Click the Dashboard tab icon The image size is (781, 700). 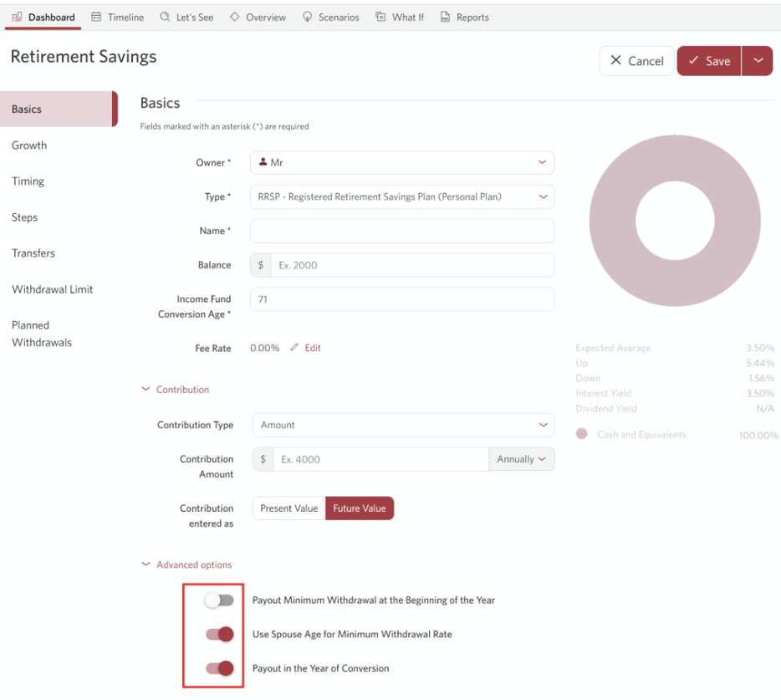pyautogui.click(x=18, y=17)
